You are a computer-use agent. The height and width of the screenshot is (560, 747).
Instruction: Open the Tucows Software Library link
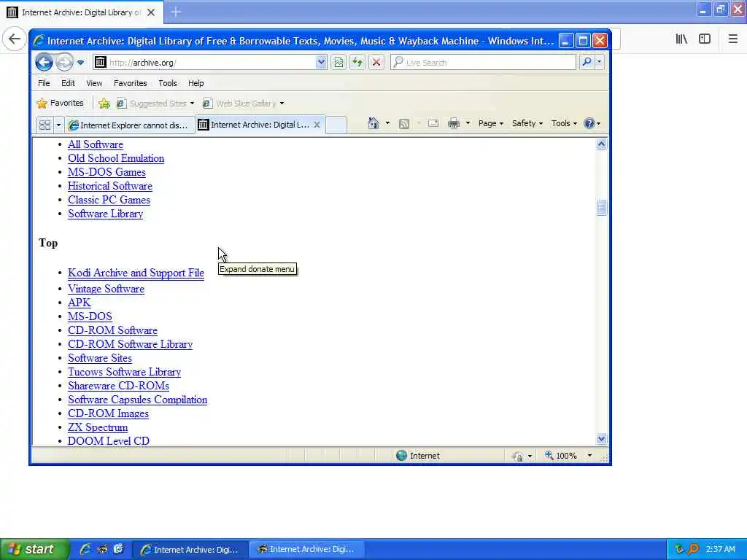pyautogui.click(x=124, y=372)
